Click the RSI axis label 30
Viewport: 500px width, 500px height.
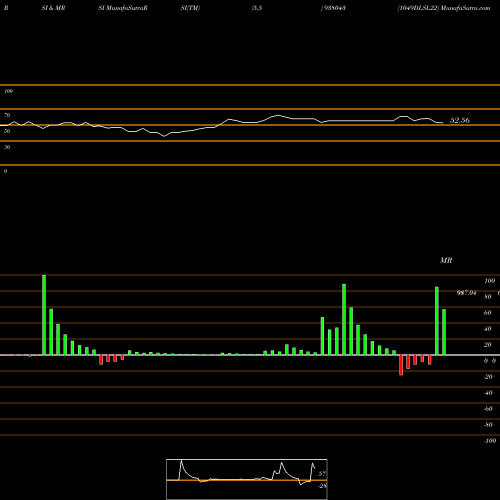point(7,147)
